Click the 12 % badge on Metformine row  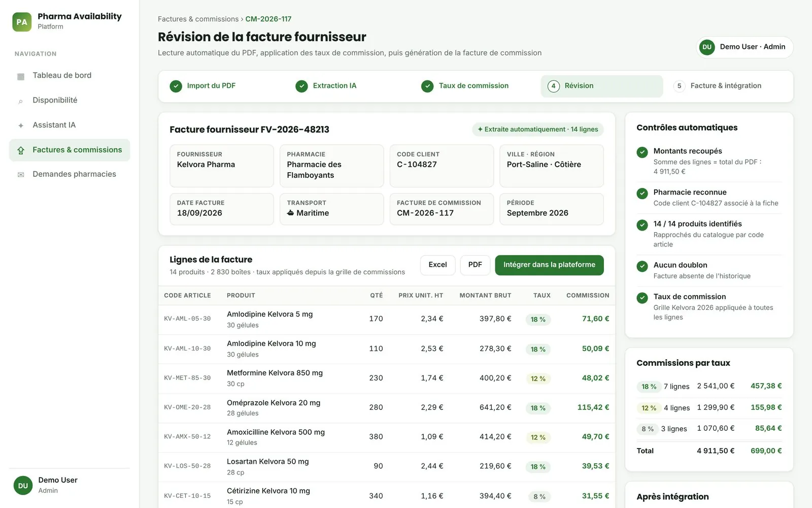click(x=538, y=378)
